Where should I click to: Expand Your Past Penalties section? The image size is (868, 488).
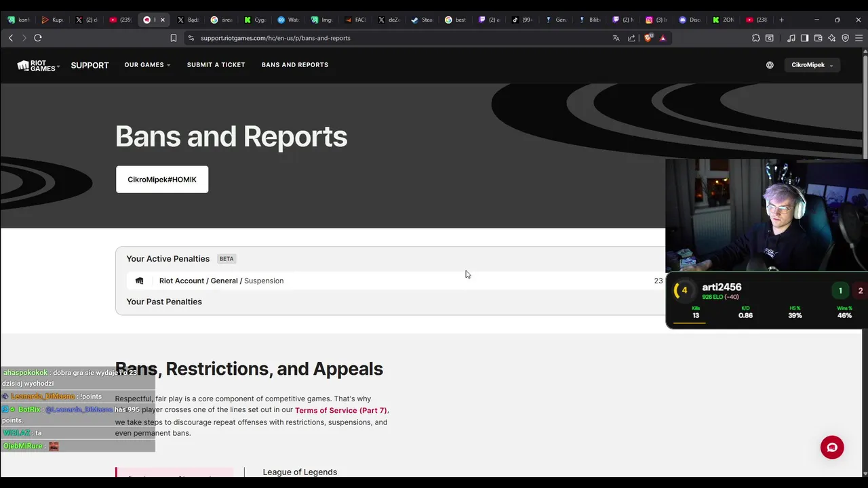pos(164,302)
